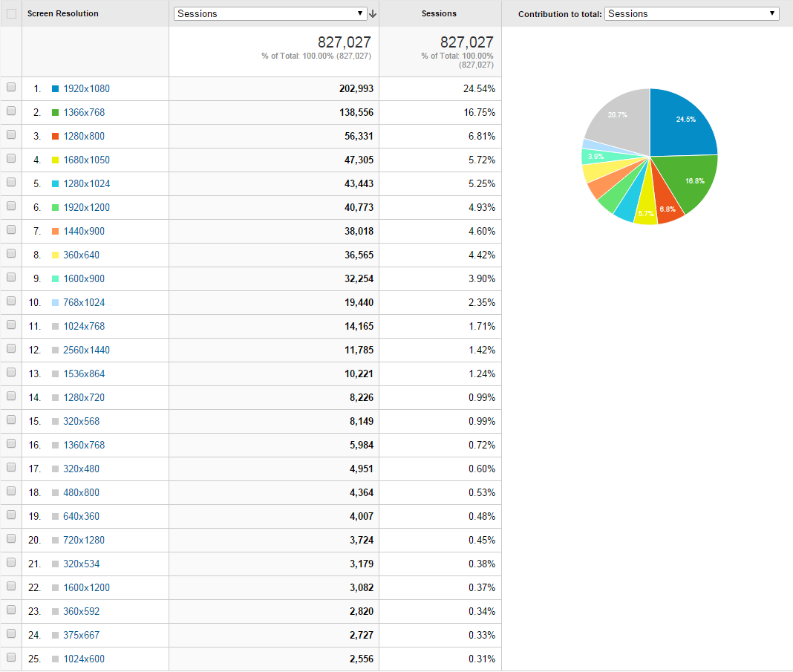Open the 640x360 resolution link
This screenshot has width=793, height=672.
[x=82, y=517]
